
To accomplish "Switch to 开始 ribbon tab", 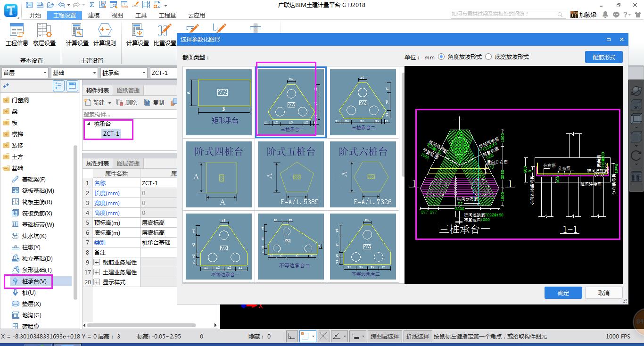I will tap(35, 15).
